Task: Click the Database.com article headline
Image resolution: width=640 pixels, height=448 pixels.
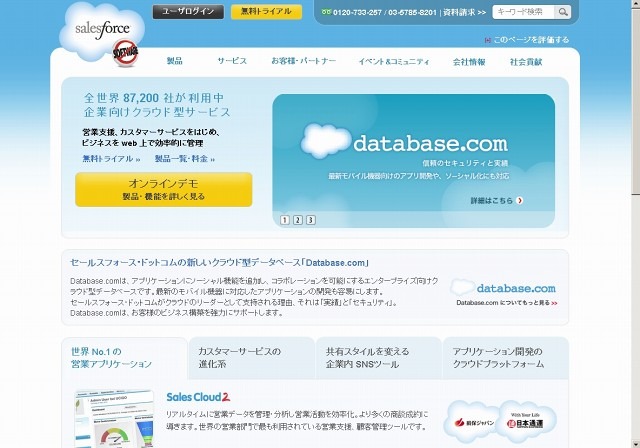Action: point(219,263)
